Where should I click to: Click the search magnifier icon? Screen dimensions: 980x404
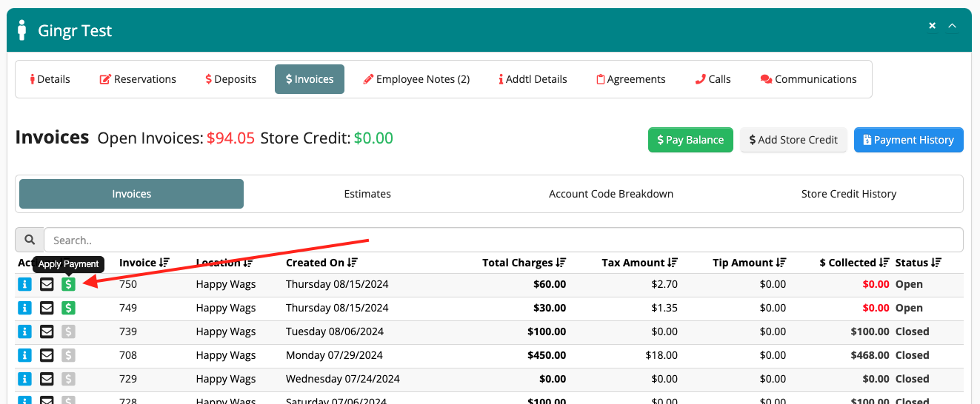pos(30,240)
